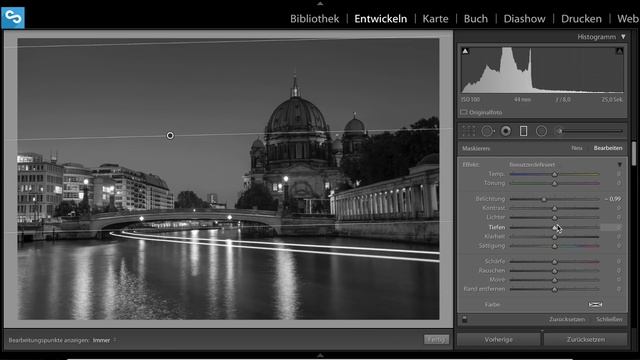Activate the radial filter tool icon
Viewport: 640px width, 360px height.
point(541,131)
